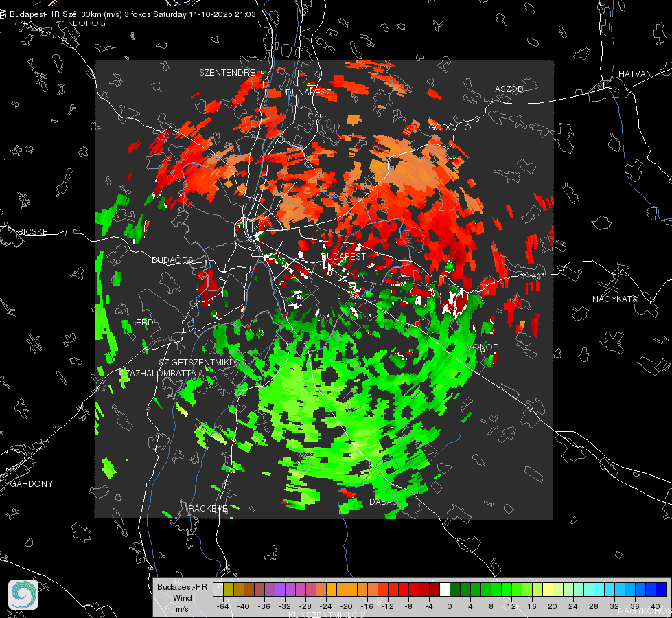
Task: Click the SZIGETSZENTMIKLÓS town label
Action: (202, 362)
